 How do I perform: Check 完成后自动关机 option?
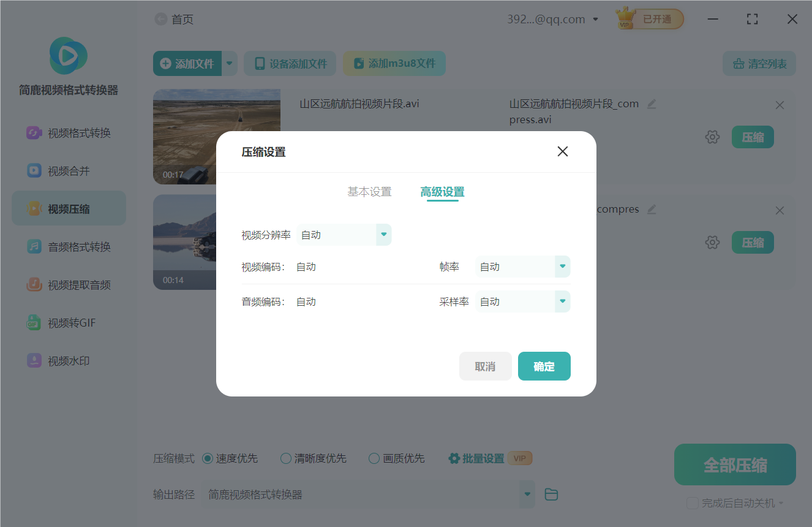[x=693, y=503]
